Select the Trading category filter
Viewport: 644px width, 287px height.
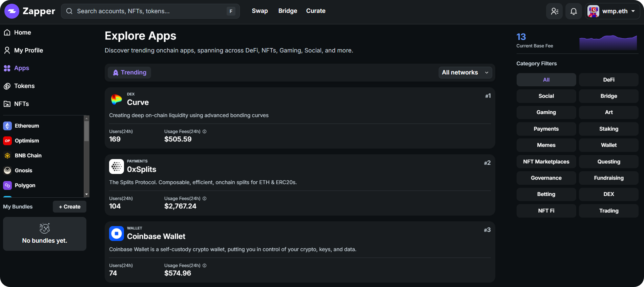pyautogui.click(x=609, y=211)
